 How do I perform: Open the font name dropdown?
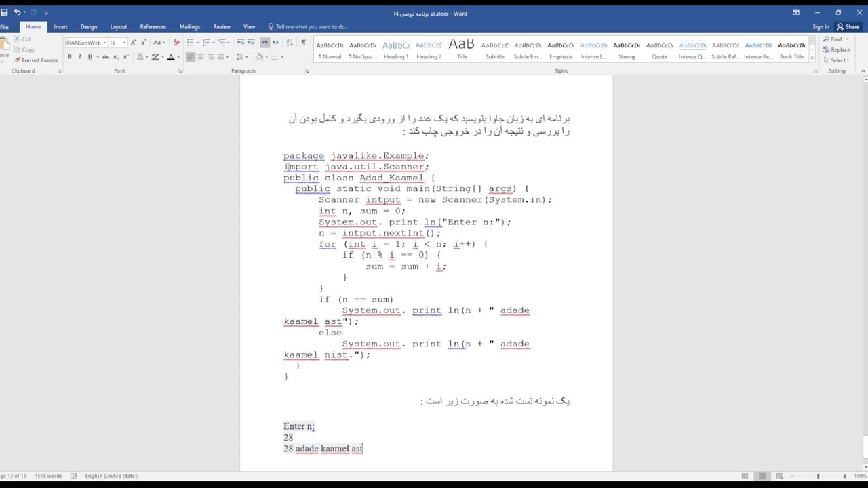point(104,43)
